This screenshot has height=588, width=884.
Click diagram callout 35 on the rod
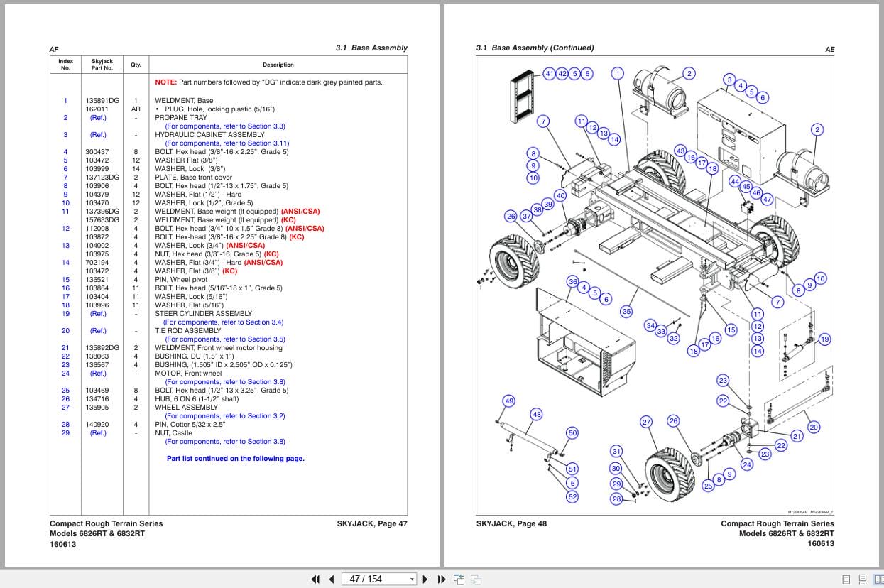[626, 311]
